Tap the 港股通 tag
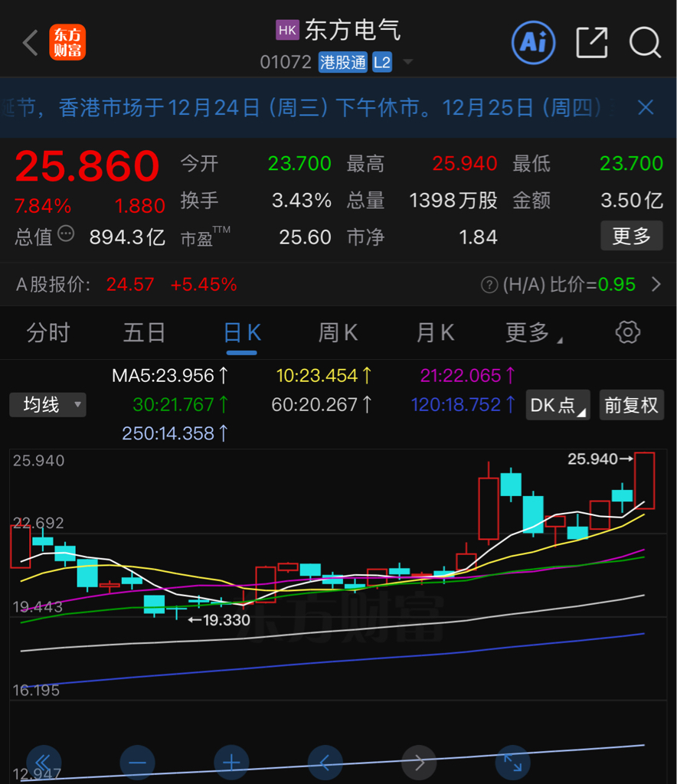The width and height of the screenshot is (677, 784). point(343,62)
